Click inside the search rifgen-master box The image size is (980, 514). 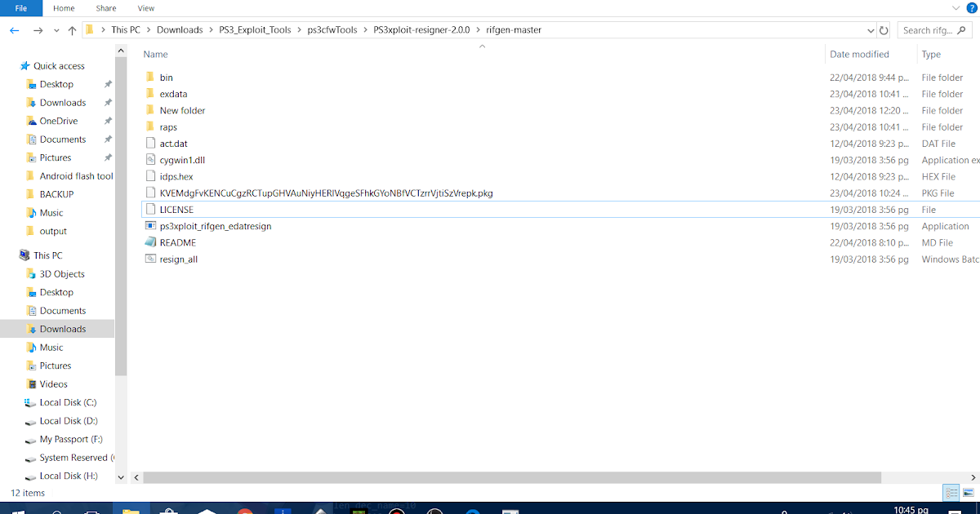click(x=931, y=29)
